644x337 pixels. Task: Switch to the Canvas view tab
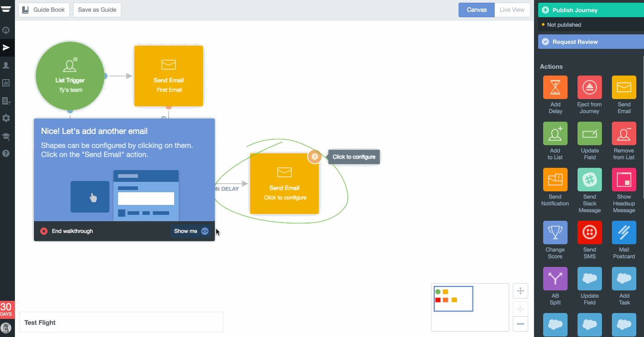pyautogui.click(x=477, y=9)
